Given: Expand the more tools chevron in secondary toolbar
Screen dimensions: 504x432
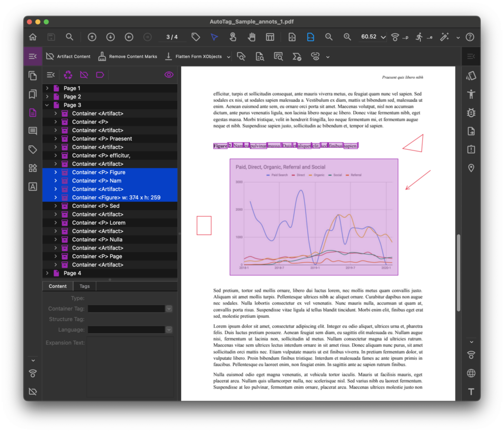Looking at the screenshot, I should pos(328,57).
